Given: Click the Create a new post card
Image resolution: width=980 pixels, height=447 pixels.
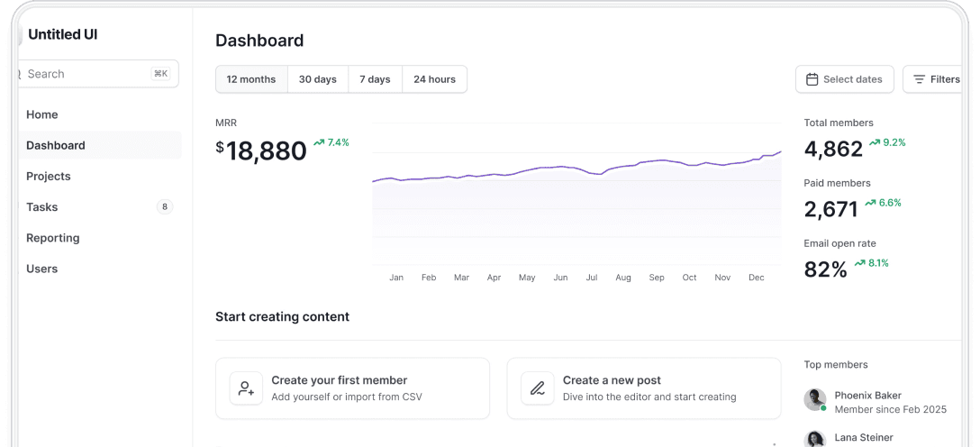Looking at the screenshot, I should 644,388.
